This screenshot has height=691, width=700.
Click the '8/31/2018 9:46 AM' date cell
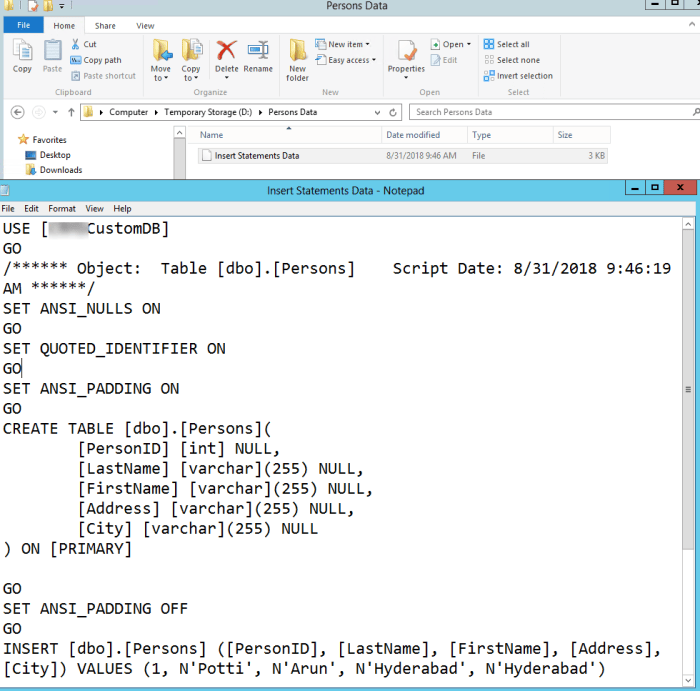click(x=421, y=156)
